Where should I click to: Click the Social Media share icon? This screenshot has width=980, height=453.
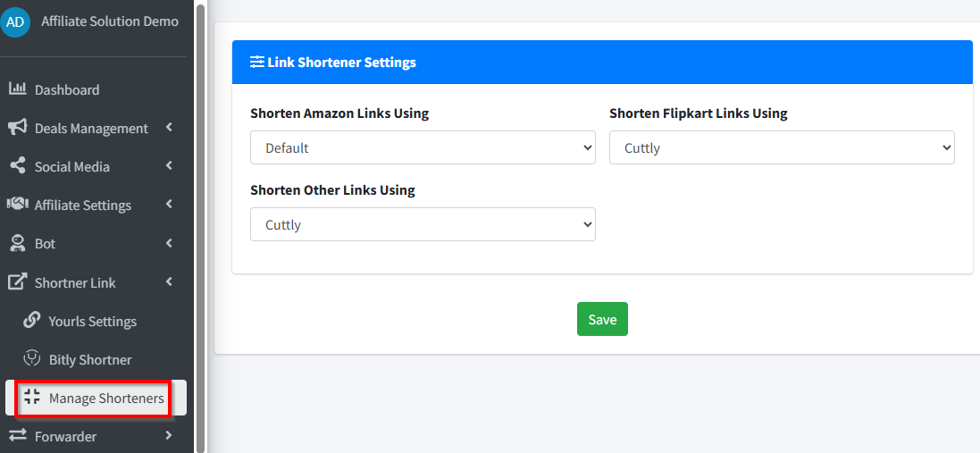pyautogui.click(x=18, y=166)
